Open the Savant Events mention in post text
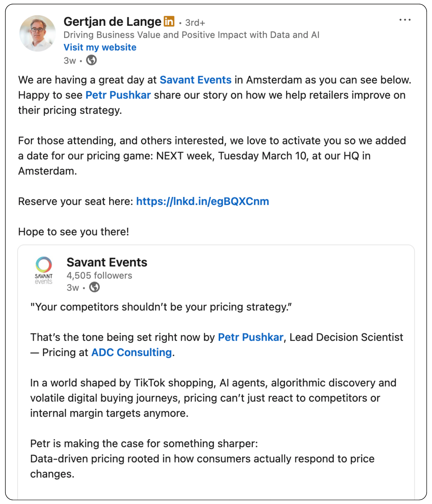 (196, 80)
